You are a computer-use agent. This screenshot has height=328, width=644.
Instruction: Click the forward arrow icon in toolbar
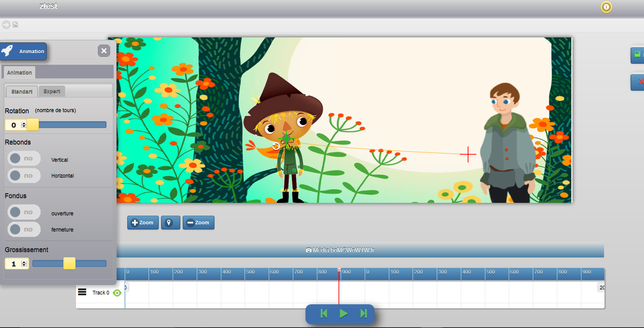point(6,24)
